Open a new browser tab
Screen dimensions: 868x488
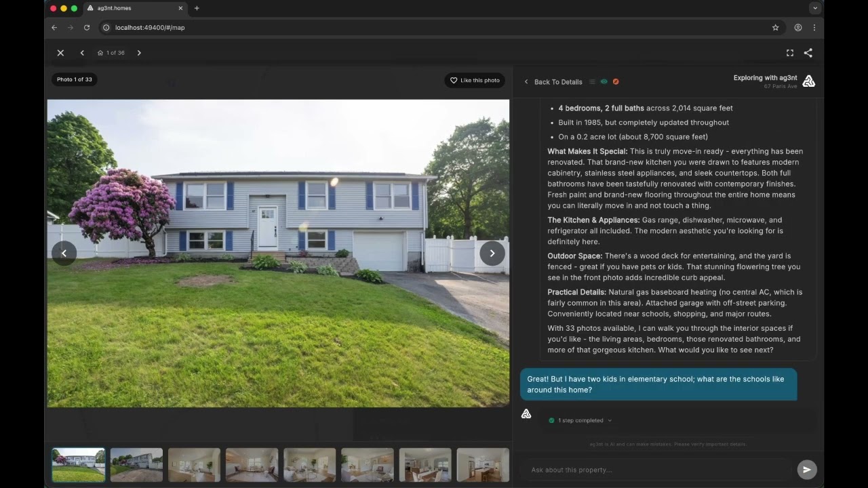coord(197,8)
